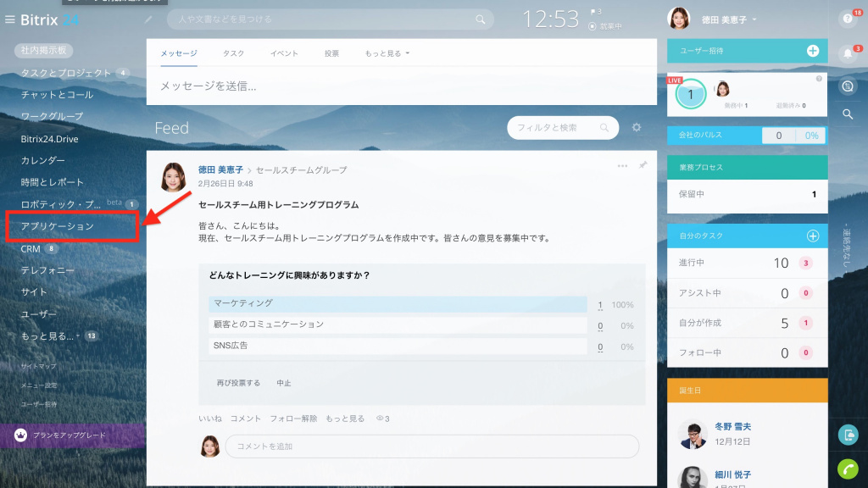Screen dimensions: 868x488
Task: Click the magnifier icon in the top search bar
Action: tap(481, 19)
